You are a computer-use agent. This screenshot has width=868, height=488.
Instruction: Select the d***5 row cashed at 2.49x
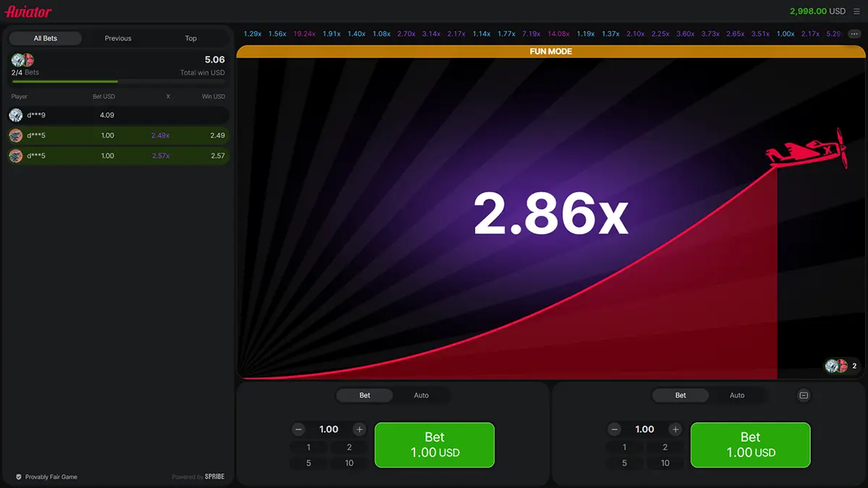tap(118, 135)
